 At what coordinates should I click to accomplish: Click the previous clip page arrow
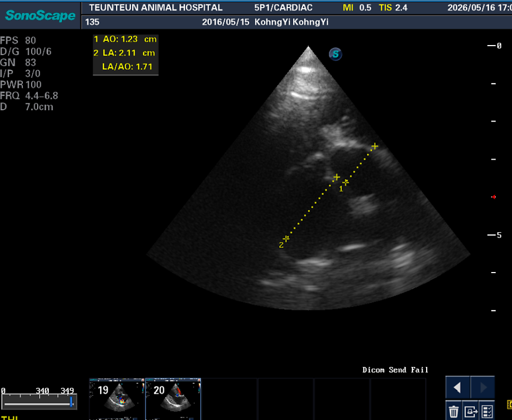457,388
